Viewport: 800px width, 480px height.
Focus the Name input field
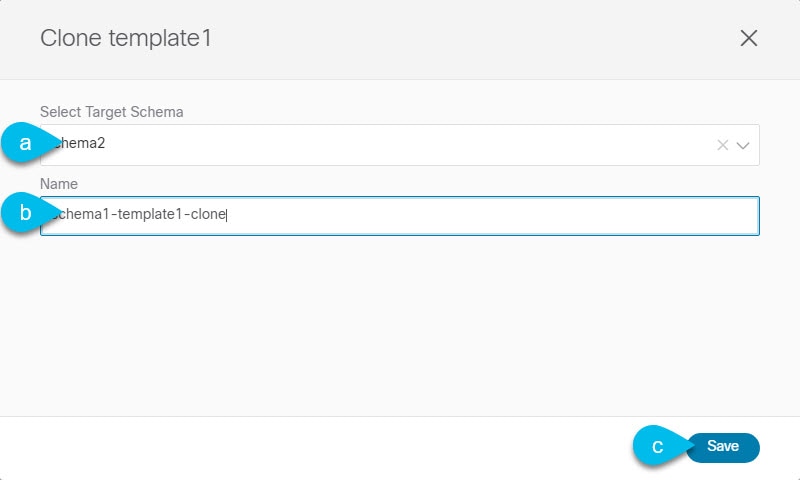(x=399, y=216)
